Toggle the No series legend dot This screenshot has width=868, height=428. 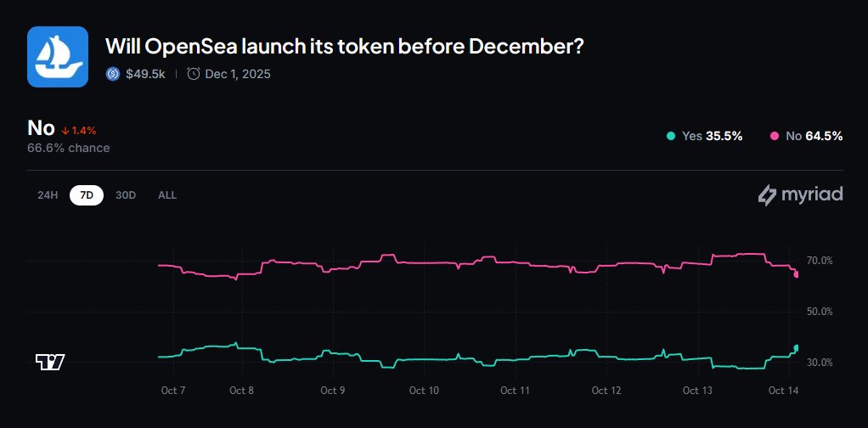tap(774, 136)
